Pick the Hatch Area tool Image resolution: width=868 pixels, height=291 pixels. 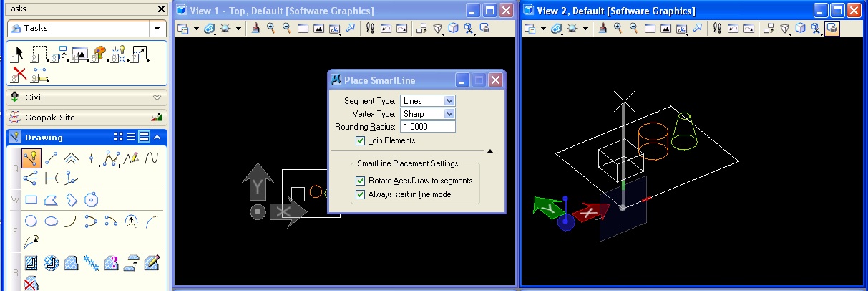pos(31,262)
